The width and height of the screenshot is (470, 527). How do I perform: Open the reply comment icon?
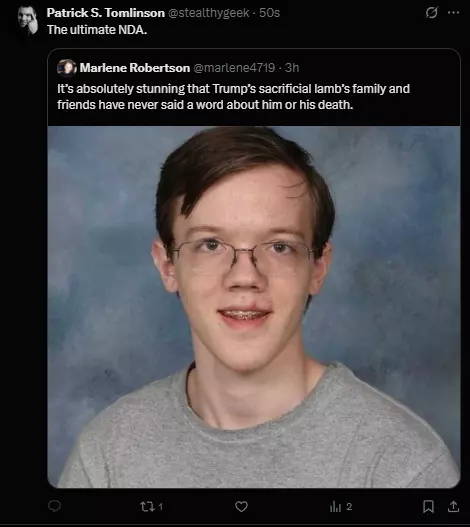coord(54,506)
